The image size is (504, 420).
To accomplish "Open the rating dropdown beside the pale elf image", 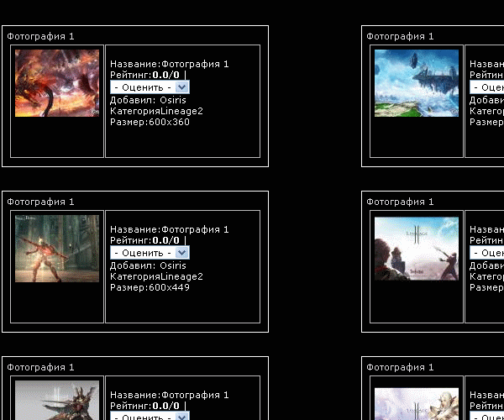I will (x=486, y=416).
